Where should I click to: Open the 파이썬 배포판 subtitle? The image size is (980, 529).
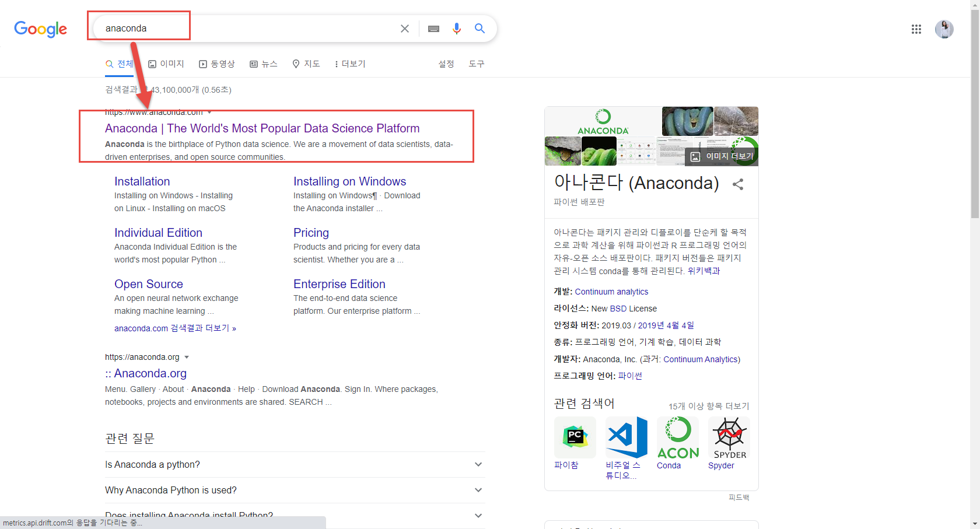pos(579,202)
